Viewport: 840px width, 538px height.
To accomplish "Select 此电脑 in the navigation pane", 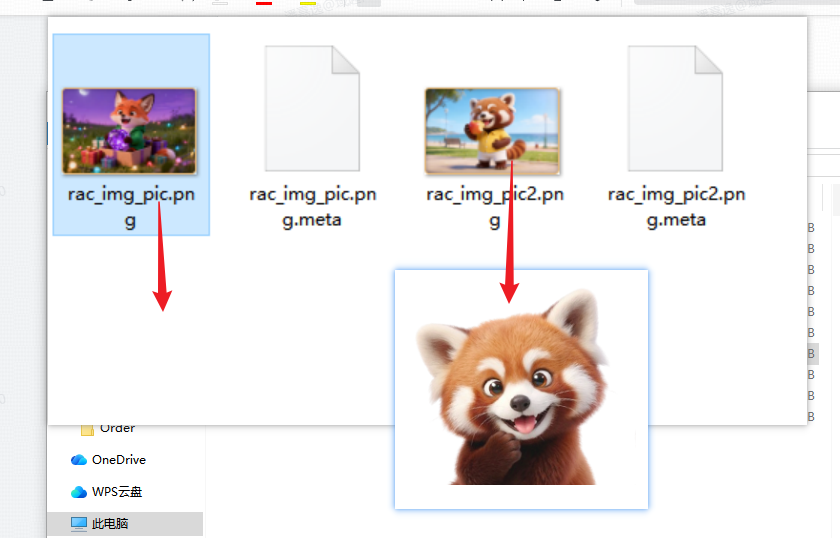I will click(x=110, y=523).
